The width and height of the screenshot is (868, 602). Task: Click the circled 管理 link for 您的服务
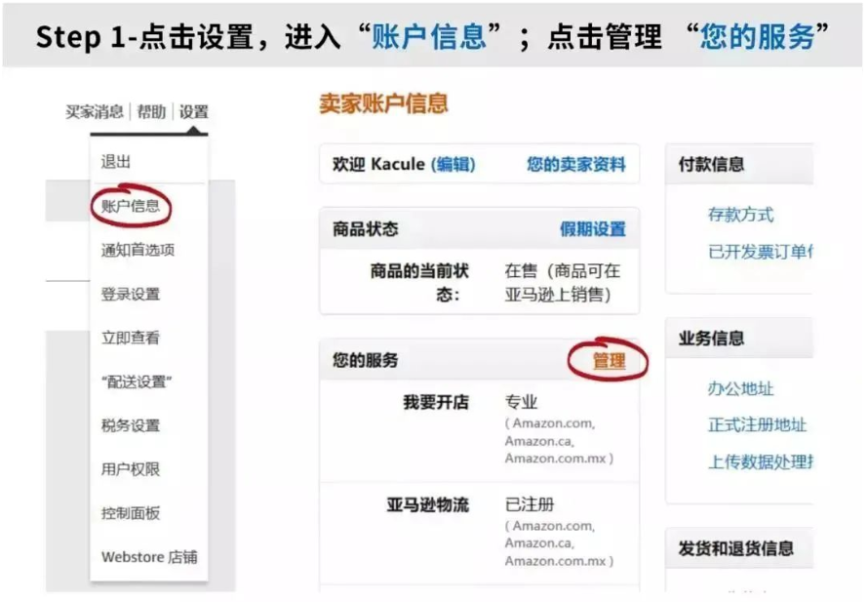(x=610, y=359)
